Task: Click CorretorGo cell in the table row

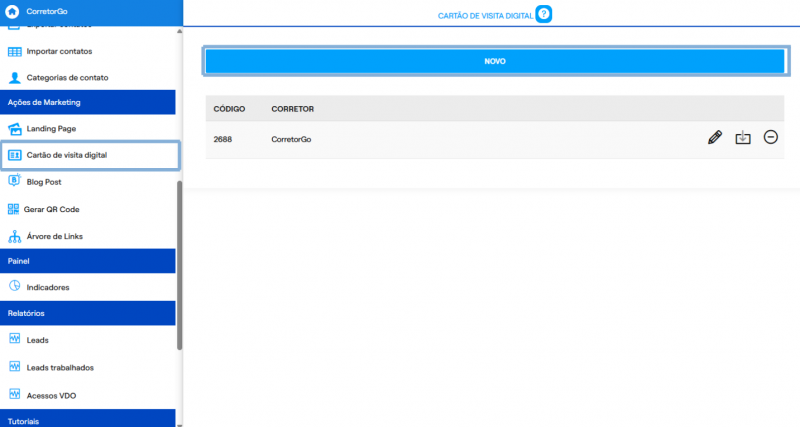Action: click(291, 139)
